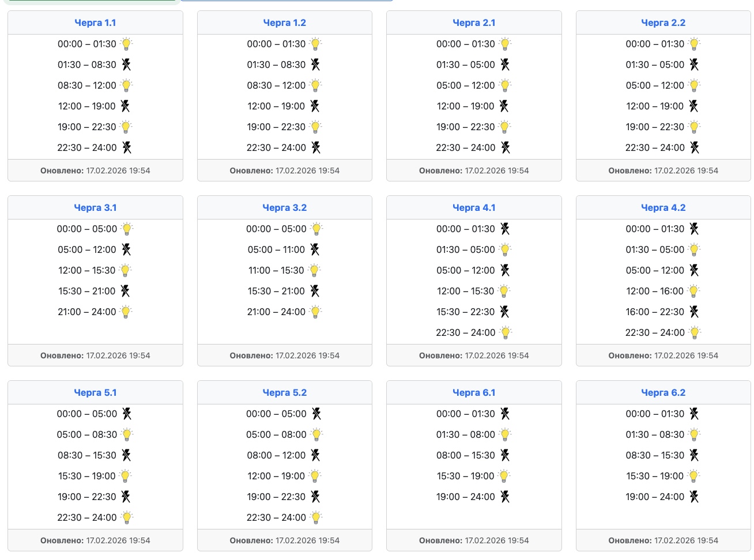Screen dimensions: 754x560
Task: Click power-off icon for 05:00 – 11:00 in Черга 3.2
Action: pos(315,249)
